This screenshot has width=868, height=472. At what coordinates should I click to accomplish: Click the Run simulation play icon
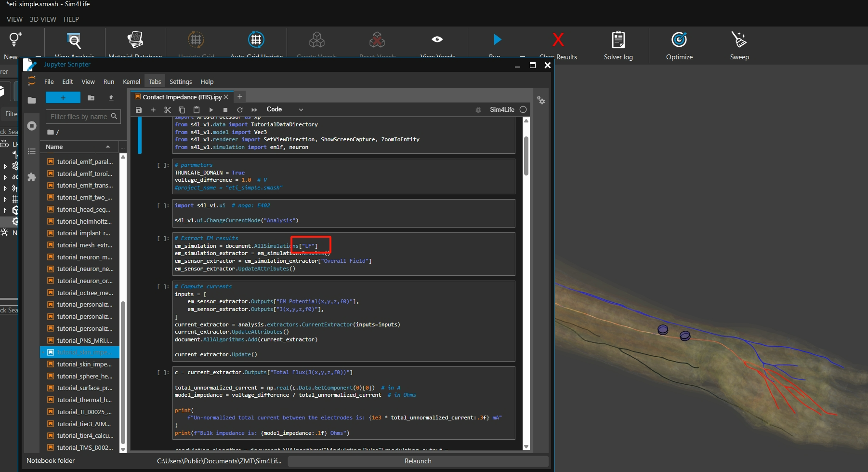pyautogui.click(x=497, y=40)
